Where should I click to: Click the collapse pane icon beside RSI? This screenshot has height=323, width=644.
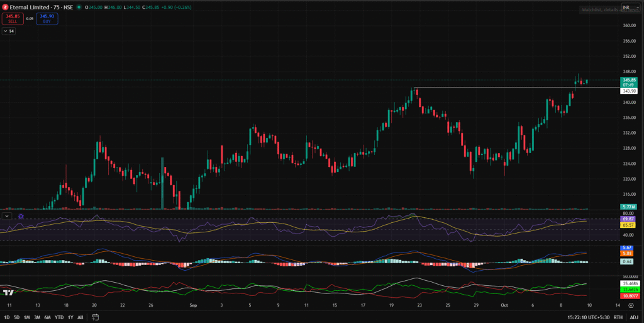8,216
